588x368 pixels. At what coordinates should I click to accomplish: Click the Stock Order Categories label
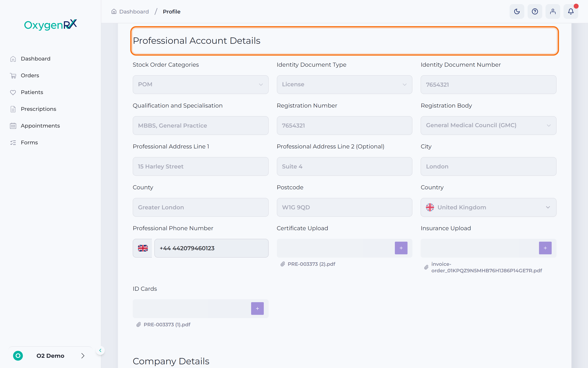coord(166,65)
